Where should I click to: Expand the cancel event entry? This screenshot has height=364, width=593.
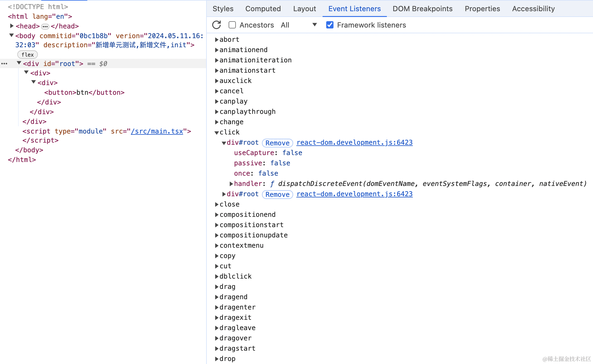(217, 91)
